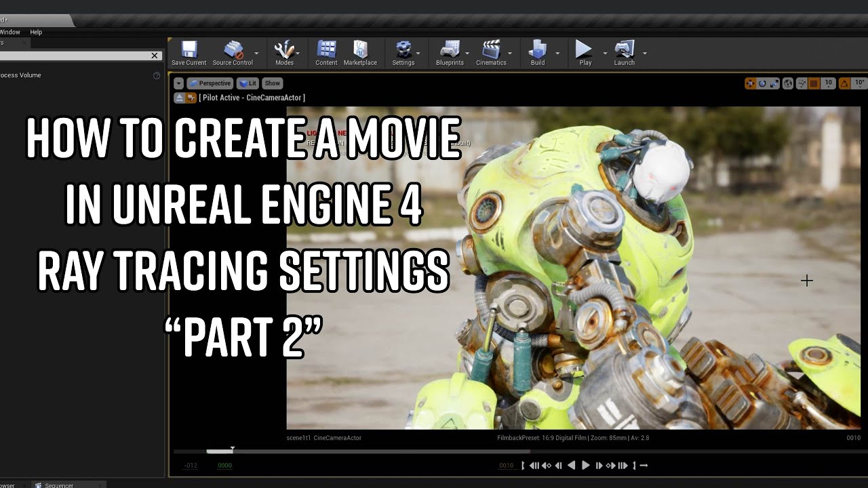The width and height of the screenshot is (868, 488).
Task: Step to the previous keyframe
Action: pyautogui.click(x=546, y=466)
